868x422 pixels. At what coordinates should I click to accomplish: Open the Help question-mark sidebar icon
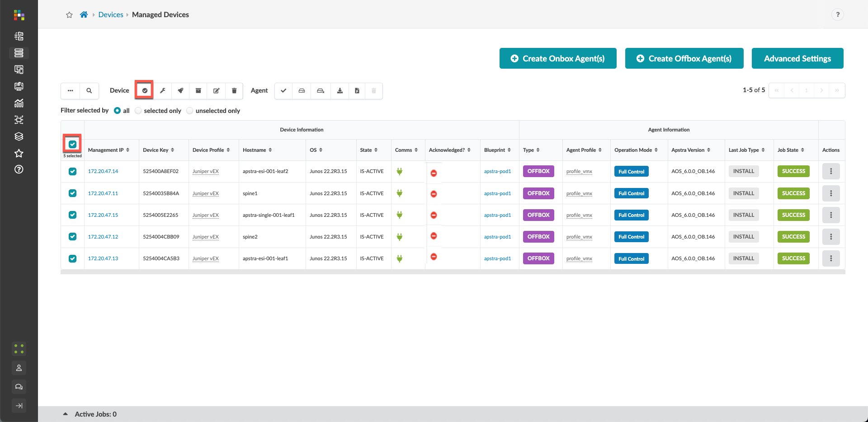(19, 169)
